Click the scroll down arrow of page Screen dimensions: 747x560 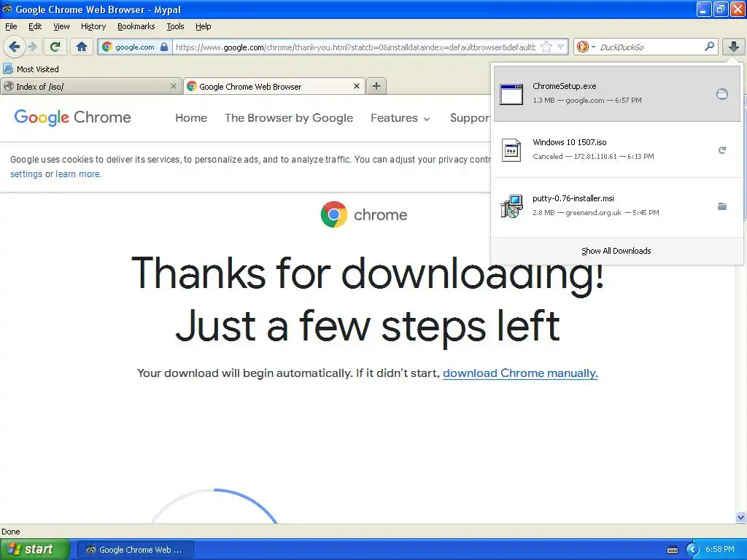tap(740, 517)
